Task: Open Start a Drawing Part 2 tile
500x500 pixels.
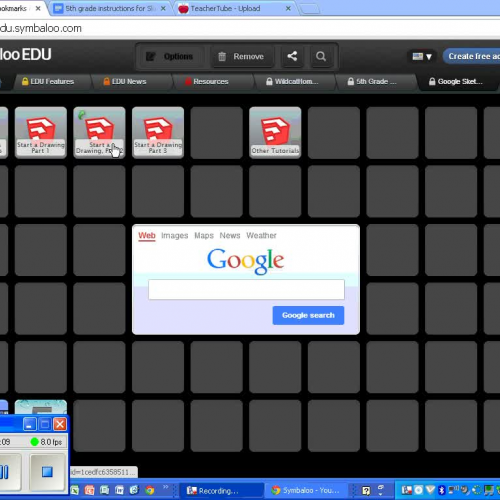Action: 99,132
